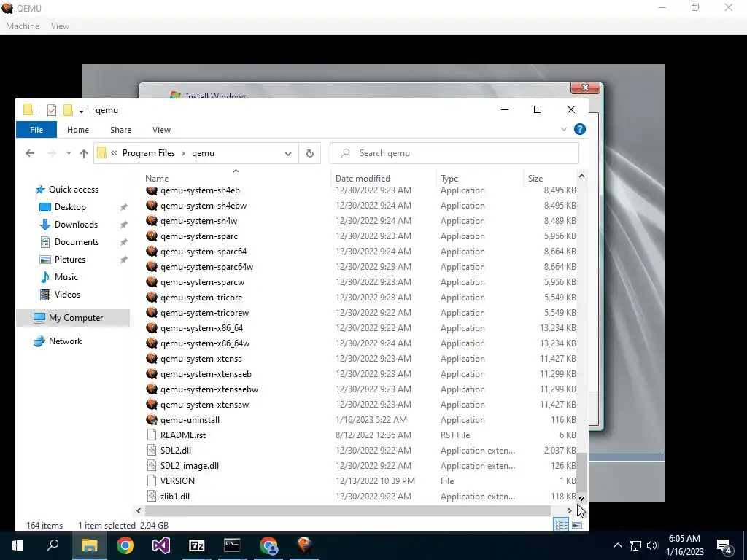Open the Machine menu in the QEMU window
Viewport: 747px width, 560px height.
pos(23,26)
